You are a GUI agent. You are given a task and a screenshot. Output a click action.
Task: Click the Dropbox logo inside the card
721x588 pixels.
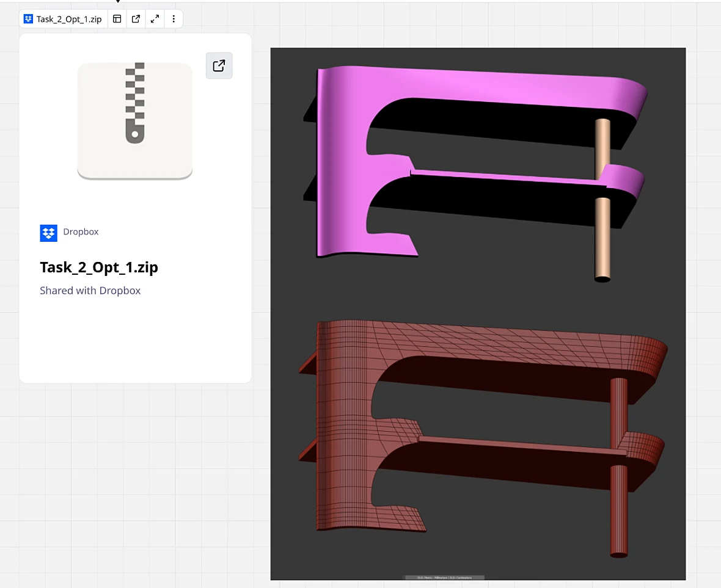tap(49, 233)
